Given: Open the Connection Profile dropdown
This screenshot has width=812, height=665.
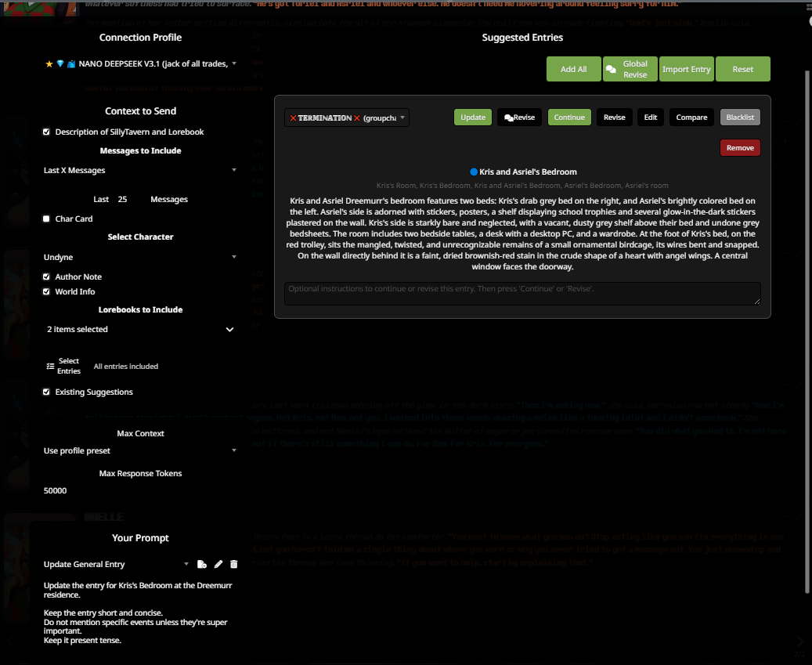Looking at the screenshot, I should pos(140,63).
